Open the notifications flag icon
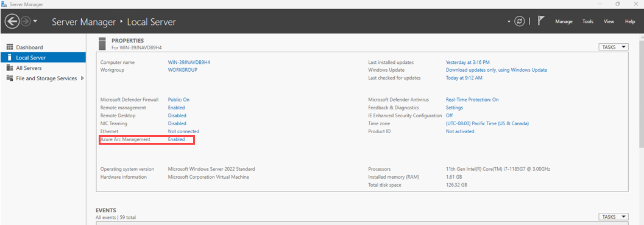This screenshot has width=644, height=225. pos(541,21)
